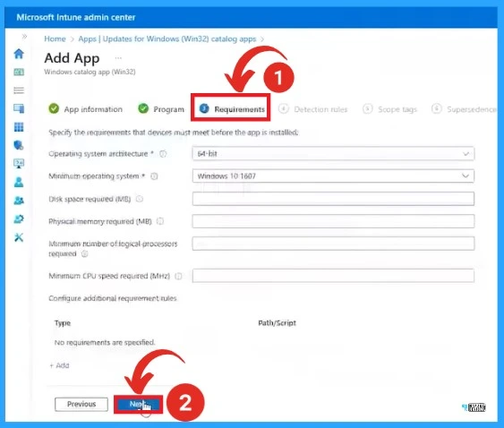Open Home from the sidebar icon
Viewport: 504px width, 428px height.
(x=19, y=54)
